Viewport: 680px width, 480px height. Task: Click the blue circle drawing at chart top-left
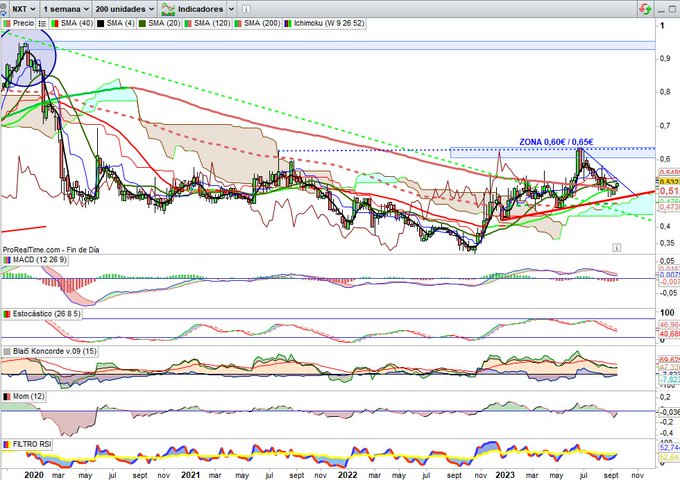coord(26,58)
